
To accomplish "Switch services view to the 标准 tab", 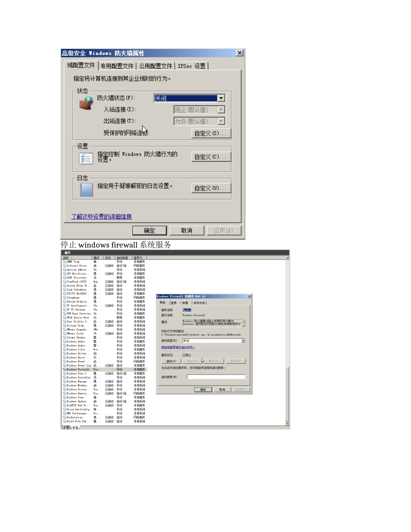I will point(75,427).
